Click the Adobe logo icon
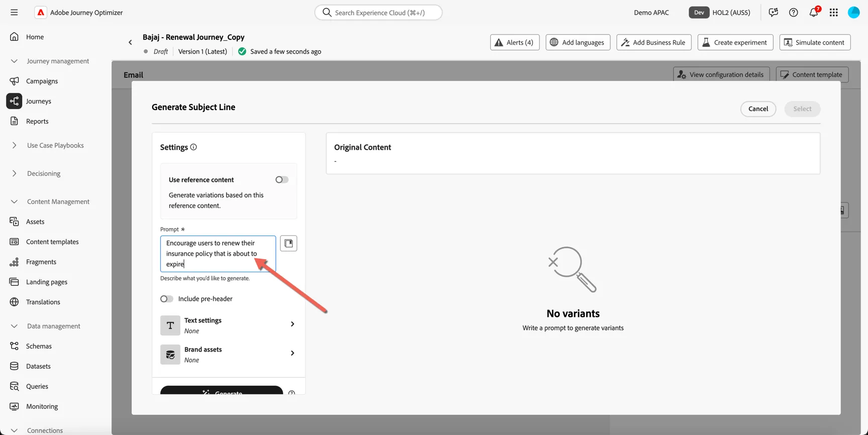The image size is (868, 435). point(41,13)
